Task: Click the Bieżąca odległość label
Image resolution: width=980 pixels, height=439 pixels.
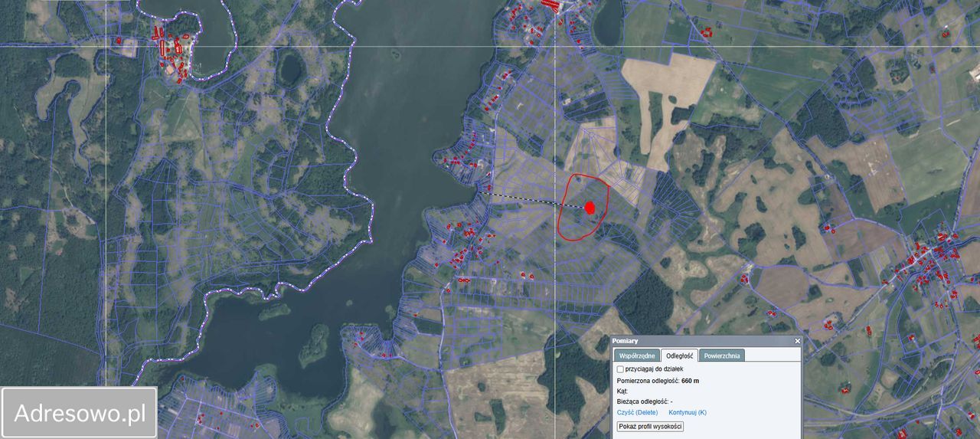Action: (x=642, y=401)
